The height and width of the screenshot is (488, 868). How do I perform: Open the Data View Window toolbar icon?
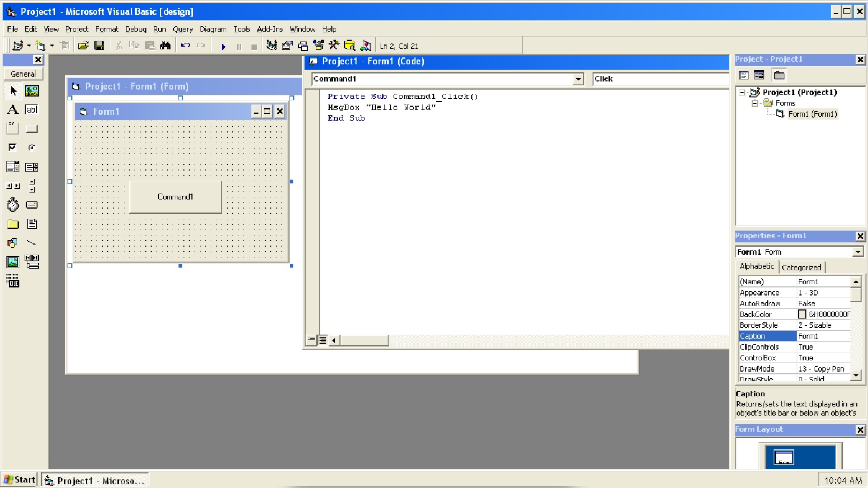click(350, 46)
